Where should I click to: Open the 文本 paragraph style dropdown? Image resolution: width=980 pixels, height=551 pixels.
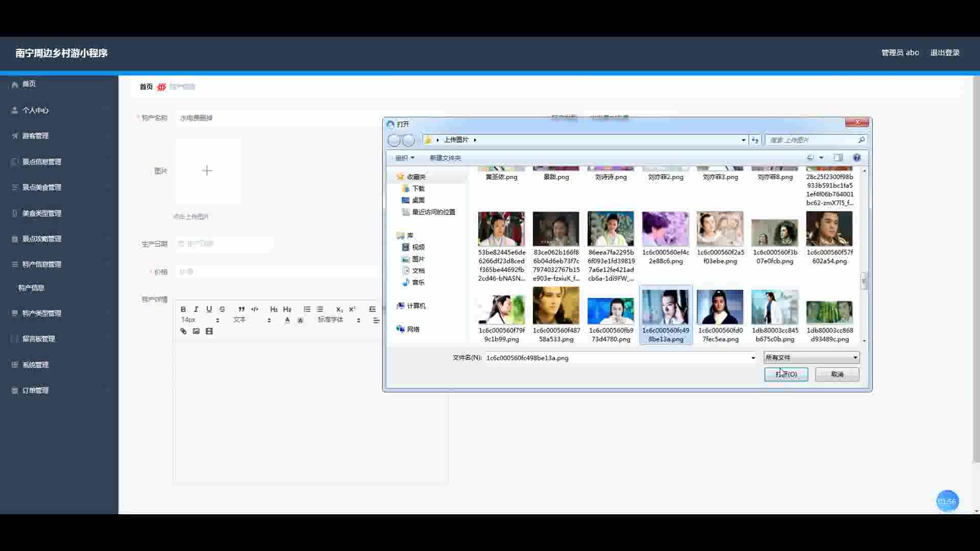[252, 320]
